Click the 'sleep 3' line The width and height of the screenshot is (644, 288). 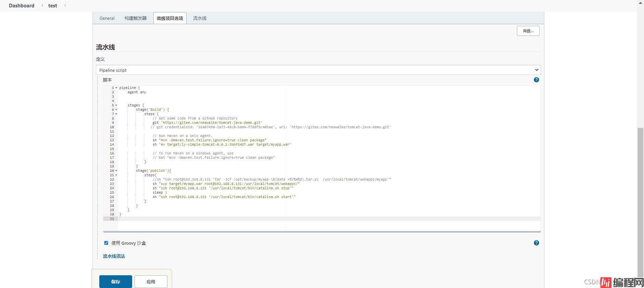click(160, 193)
